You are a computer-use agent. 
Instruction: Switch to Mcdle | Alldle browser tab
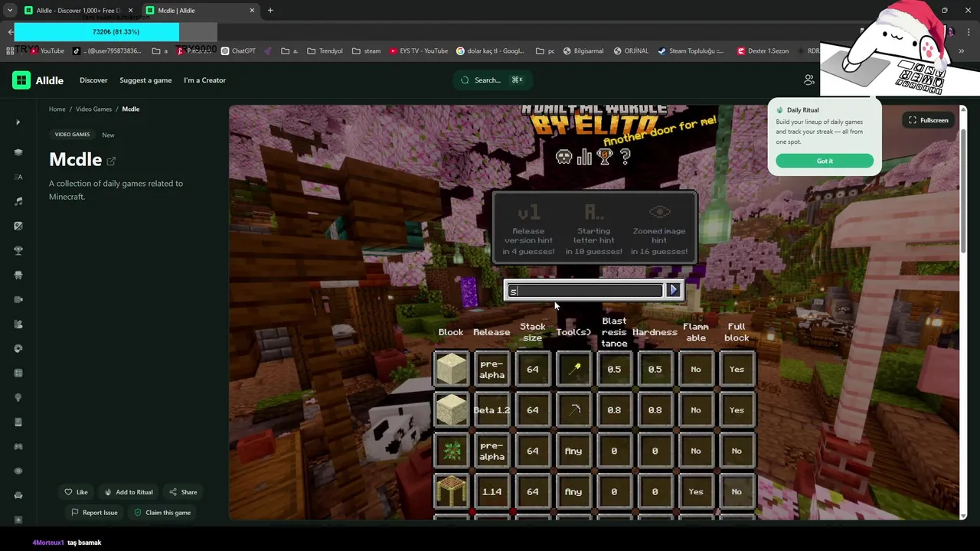200,11
